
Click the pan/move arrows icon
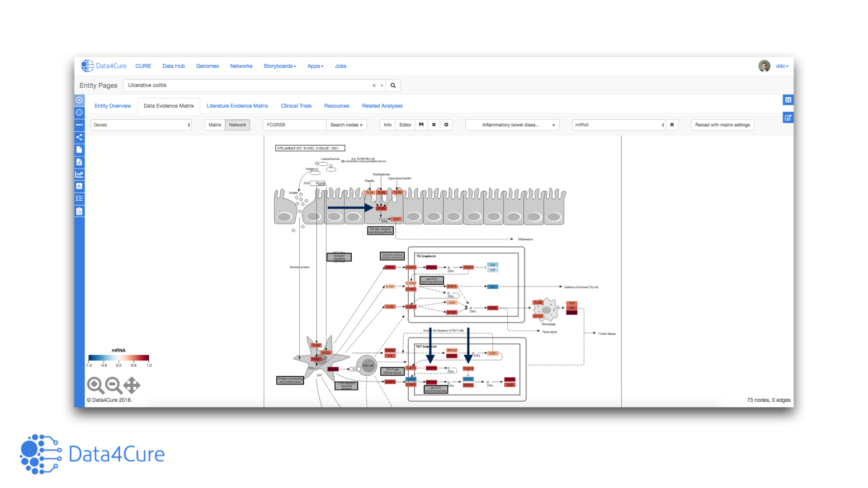(x=132, y=385)
